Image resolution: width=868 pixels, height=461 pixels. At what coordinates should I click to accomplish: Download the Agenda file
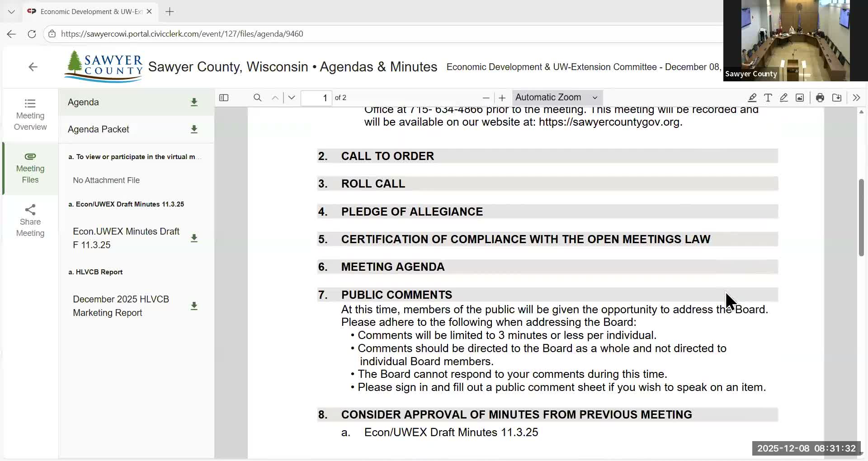coord(194,102)
